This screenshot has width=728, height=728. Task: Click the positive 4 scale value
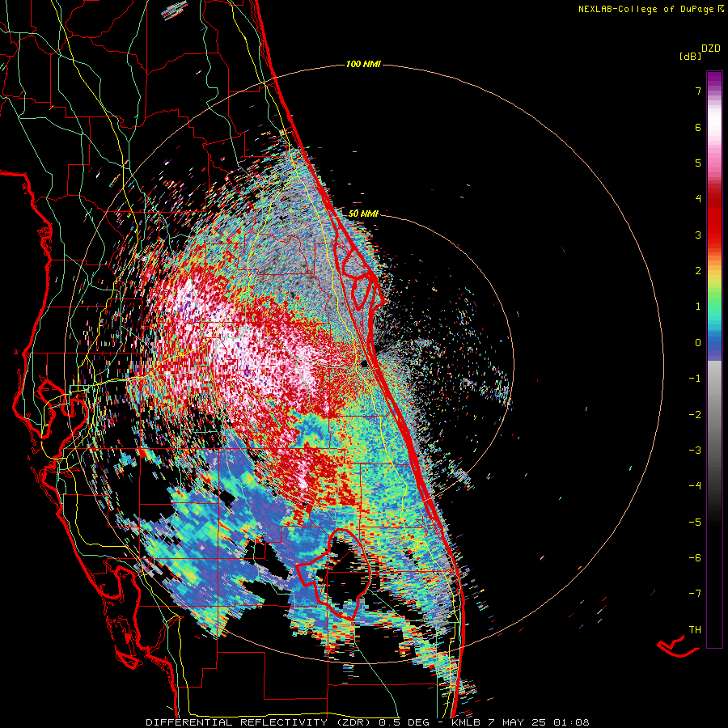pyautogui.click(x=698, y=199)
